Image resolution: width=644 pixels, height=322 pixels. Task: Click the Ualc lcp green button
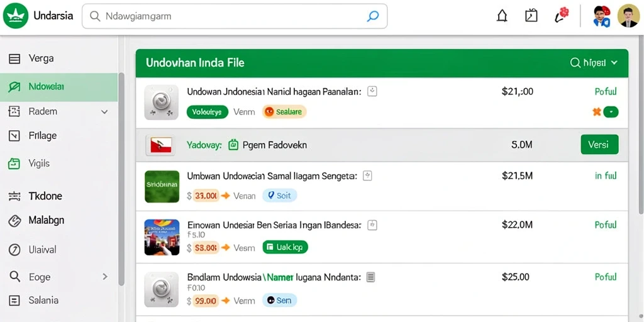pos(285,247)
